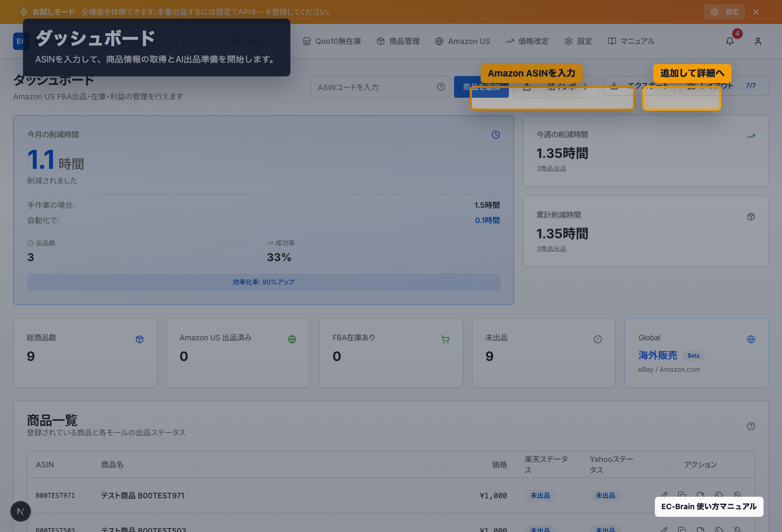The image size is (782, 532).
Task: Click the Yahooステータス column header
Action: [x=611, y=465]
